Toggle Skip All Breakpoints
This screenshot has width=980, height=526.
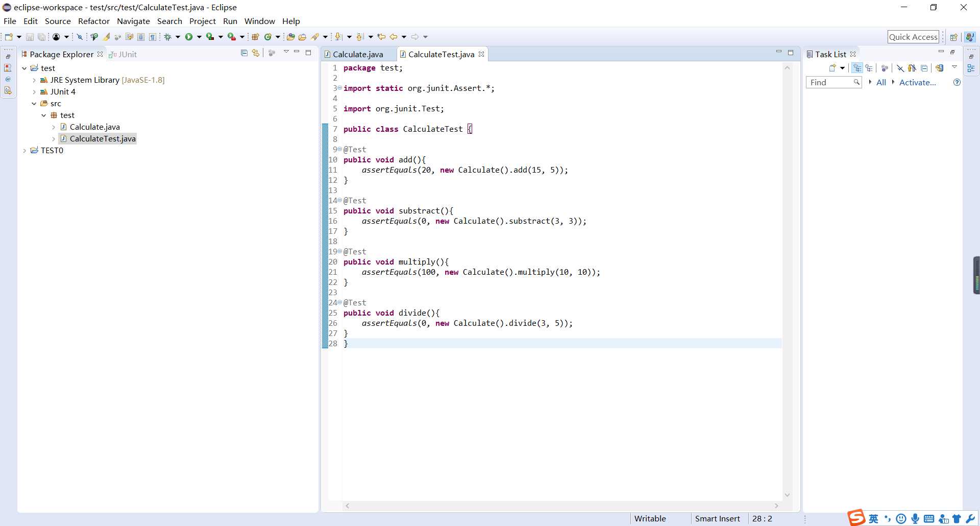(x=80, y=37)
